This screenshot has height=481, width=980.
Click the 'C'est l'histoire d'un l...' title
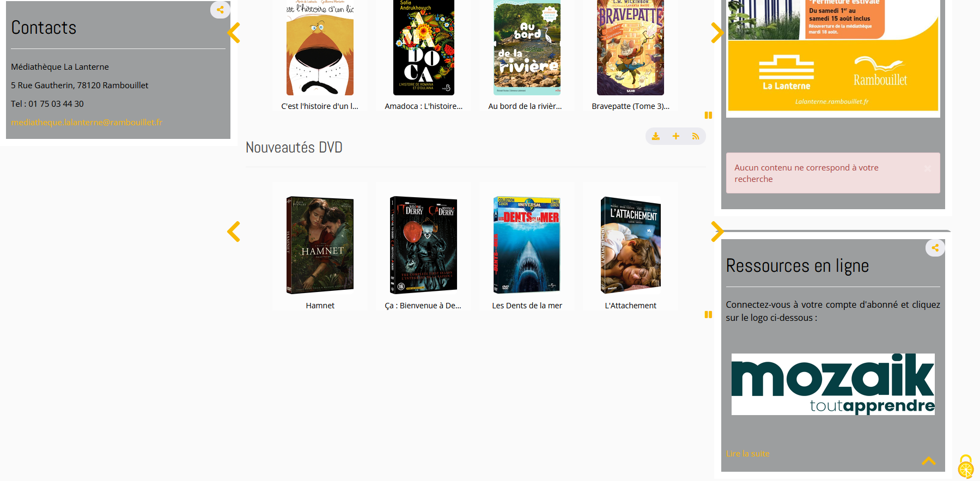pos(320,106)
